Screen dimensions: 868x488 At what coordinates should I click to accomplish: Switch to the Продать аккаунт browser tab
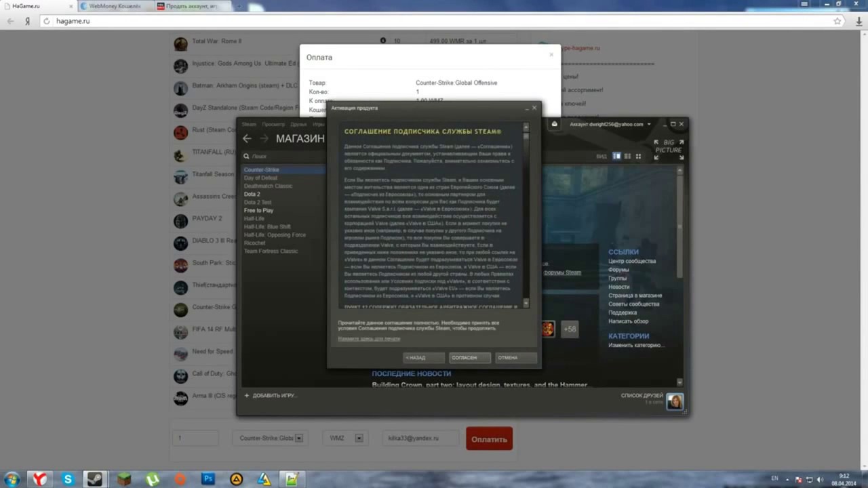[191, 6]
